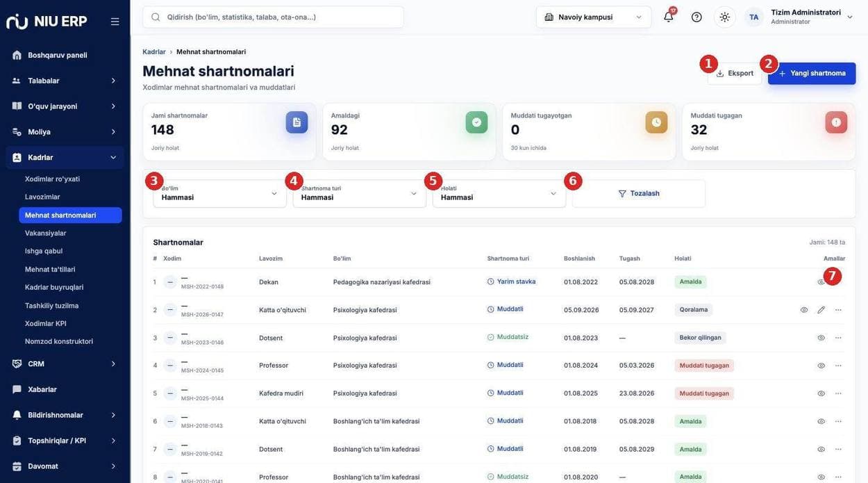Open the notifications bell
Viewport: 868px width, 483px height.
pyautogui.click(x=669, y=17)
